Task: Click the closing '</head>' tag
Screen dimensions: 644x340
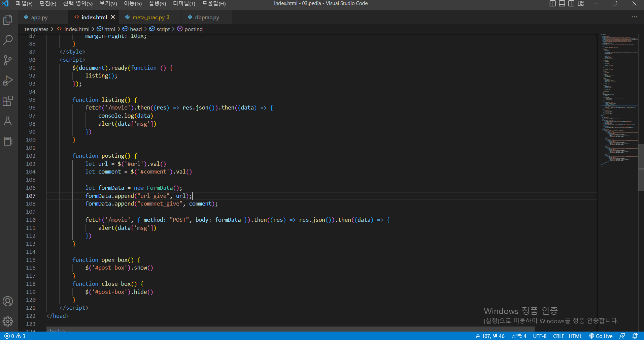Action: (x=58, y=316)
